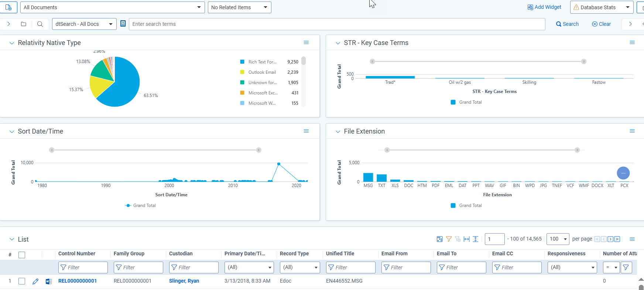Apply the Number of Attachments filter icon
Viewport: 644px width, 290px height.
tap(626, 267)
